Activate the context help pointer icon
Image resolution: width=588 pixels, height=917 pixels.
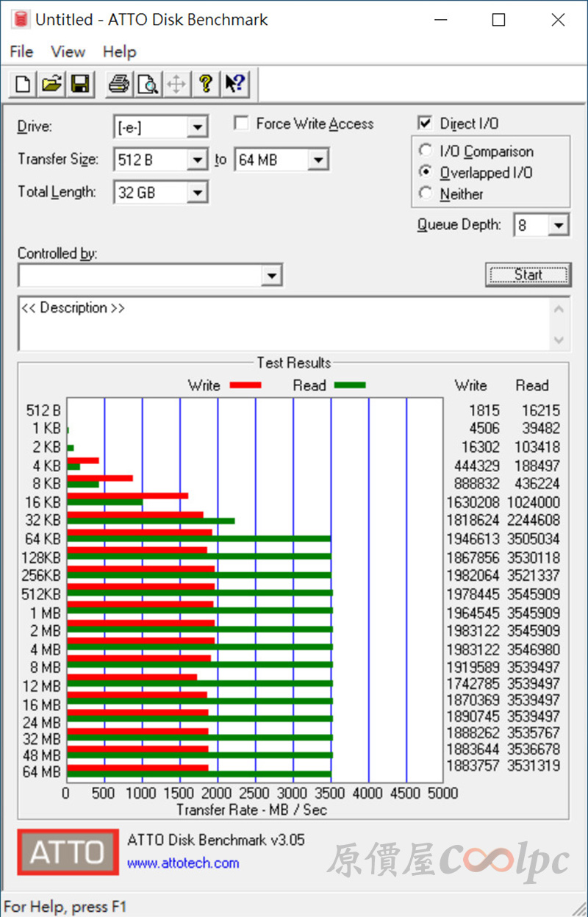click(x=234, y=85)
